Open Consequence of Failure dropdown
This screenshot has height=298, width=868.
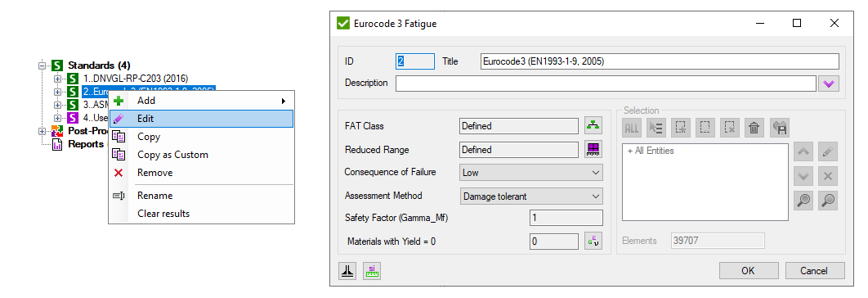tap(531, 173)
